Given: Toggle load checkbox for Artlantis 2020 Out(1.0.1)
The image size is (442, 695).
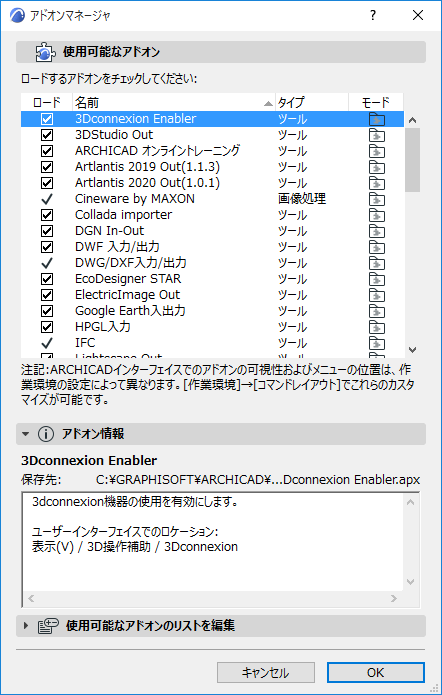Looking at the screenshot, I should click(47, 183).
